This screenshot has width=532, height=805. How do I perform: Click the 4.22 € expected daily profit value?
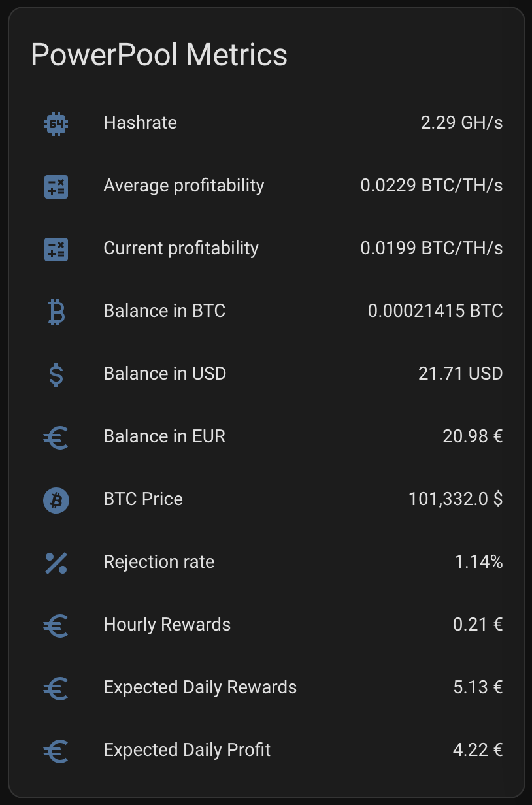[x=478, y=750]
